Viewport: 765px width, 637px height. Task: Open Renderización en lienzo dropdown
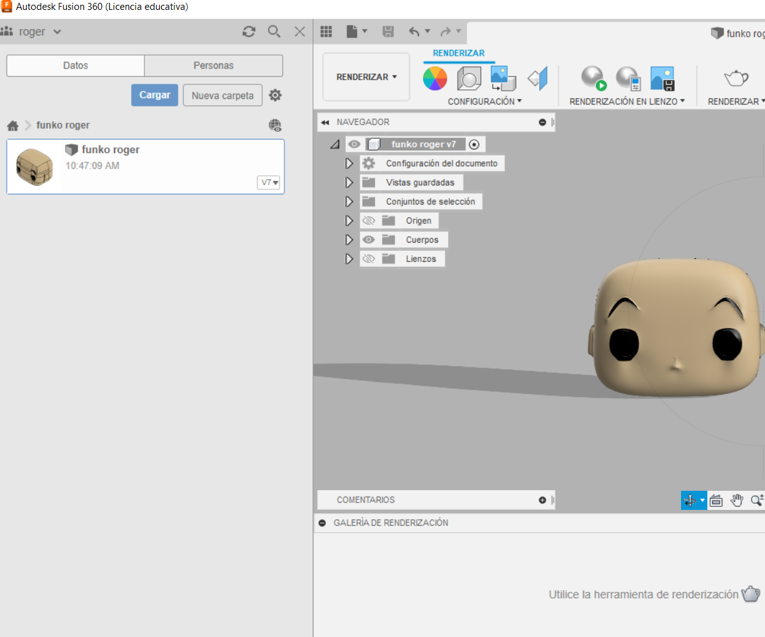pos(627,101)
